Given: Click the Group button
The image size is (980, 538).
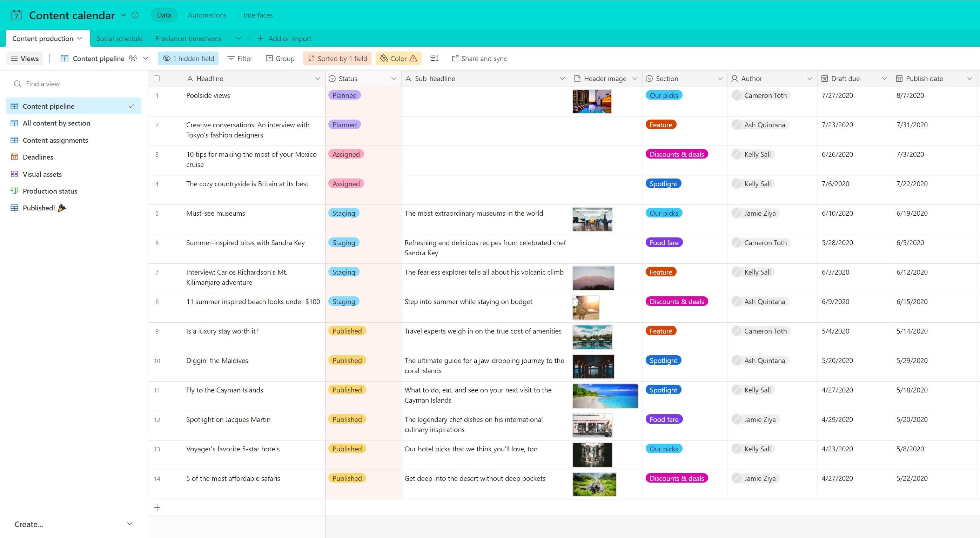Looking at the screenshot, I should [280, 58].
